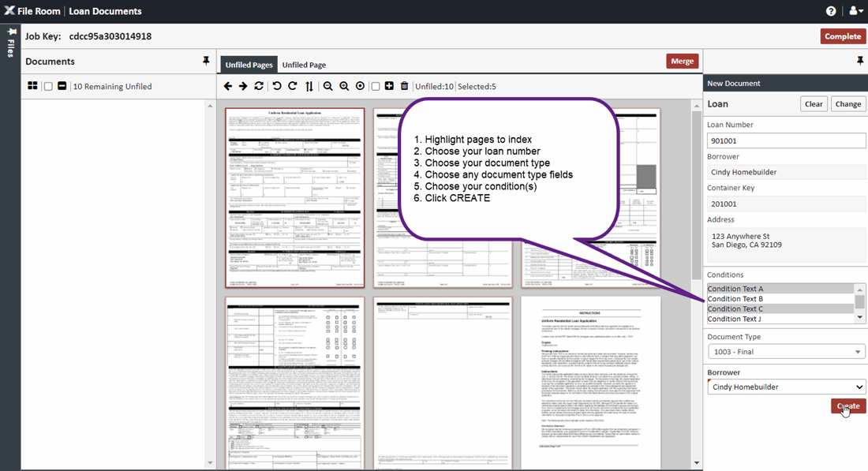Open the user account menu

855,11
